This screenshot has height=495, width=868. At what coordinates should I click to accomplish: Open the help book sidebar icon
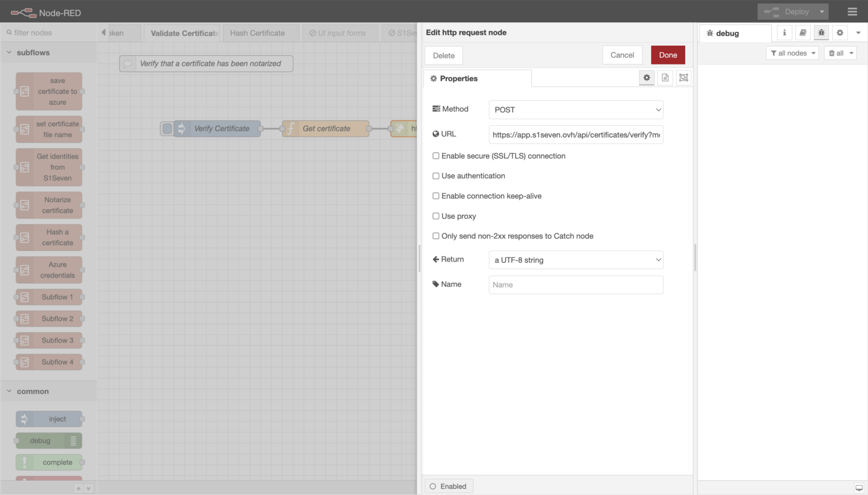pyautogui.click(x=803, y=33)
